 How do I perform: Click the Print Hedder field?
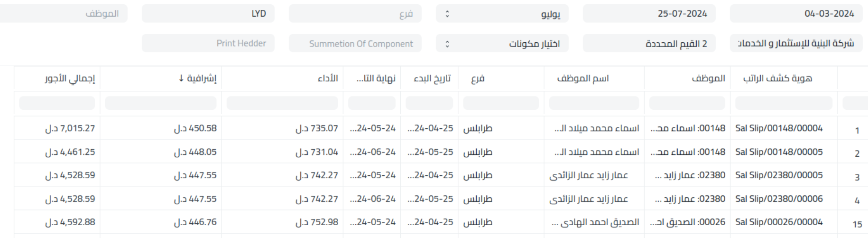coord(208,44)
